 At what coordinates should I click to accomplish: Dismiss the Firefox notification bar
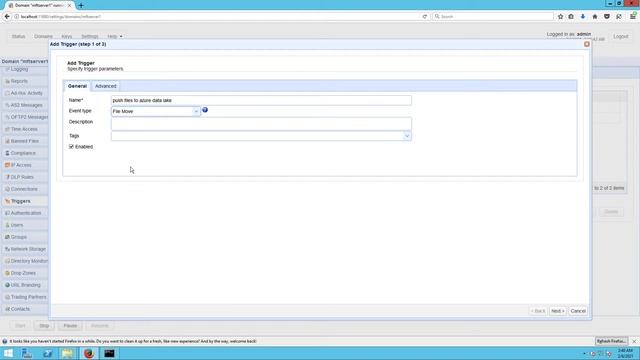[x=634, y=341]
